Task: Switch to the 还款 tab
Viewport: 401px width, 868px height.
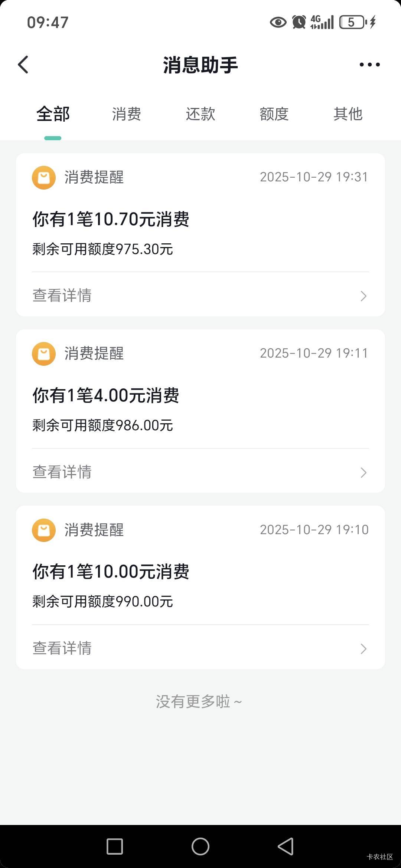Action: coord(200,114)
